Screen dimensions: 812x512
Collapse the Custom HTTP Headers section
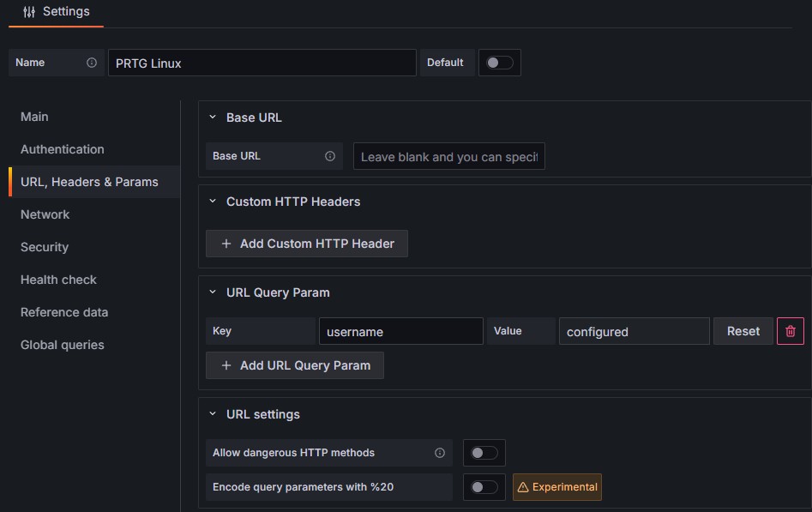tap(213, 202)
